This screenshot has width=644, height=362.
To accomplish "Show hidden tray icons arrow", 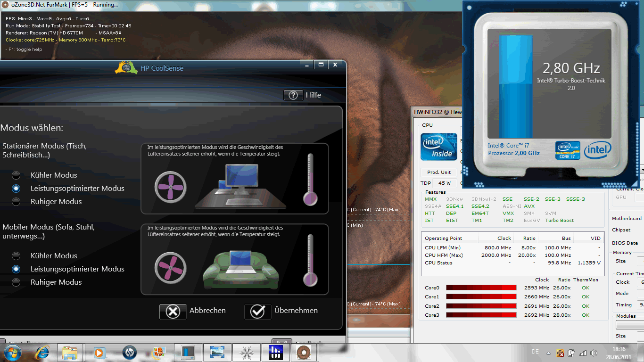I will [548, 353].
